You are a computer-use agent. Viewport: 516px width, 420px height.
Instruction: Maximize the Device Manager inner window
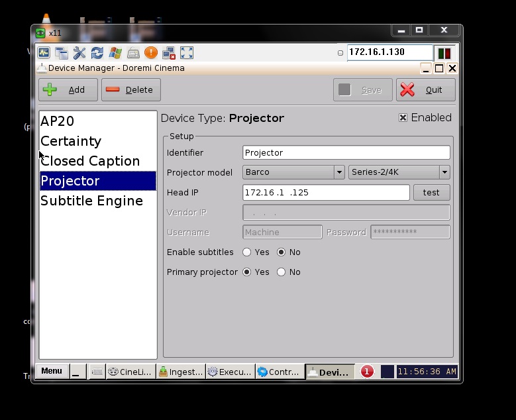pos(439,68)
